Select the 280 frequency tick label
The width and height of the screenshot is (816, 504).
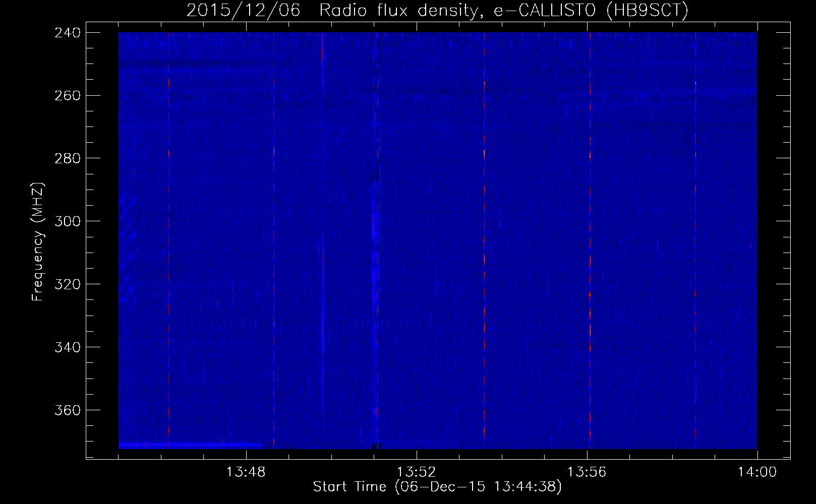tap(68, 159)
